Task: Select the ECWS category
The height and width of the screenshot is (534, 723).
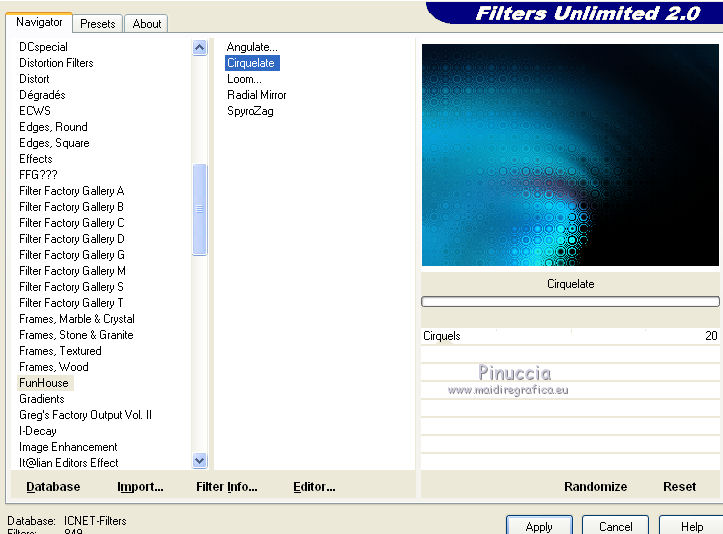Action: [35, 111]
